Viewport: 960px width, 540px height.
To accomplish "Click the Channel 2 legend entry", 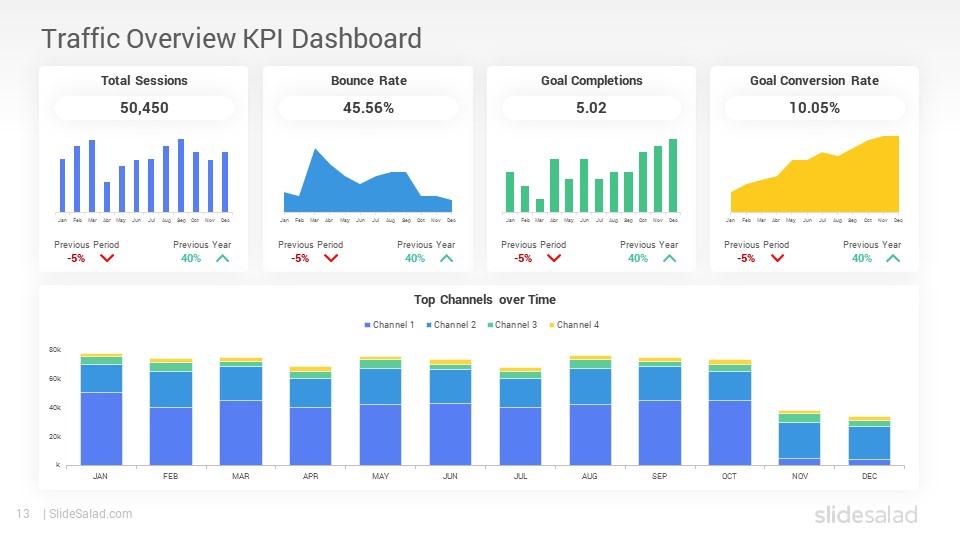I will (451, 325).
